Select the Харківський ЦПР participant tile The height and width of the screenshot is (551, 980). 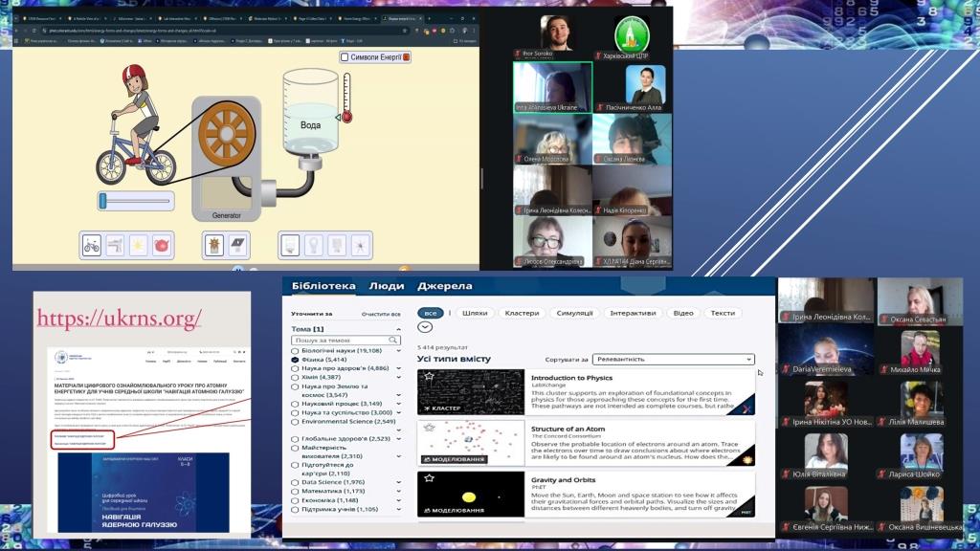(633, 36)
